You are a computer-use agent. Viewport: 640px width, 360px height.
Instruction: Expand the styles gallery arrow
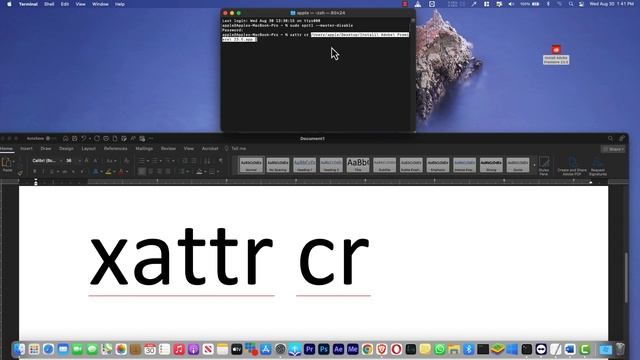534,165
